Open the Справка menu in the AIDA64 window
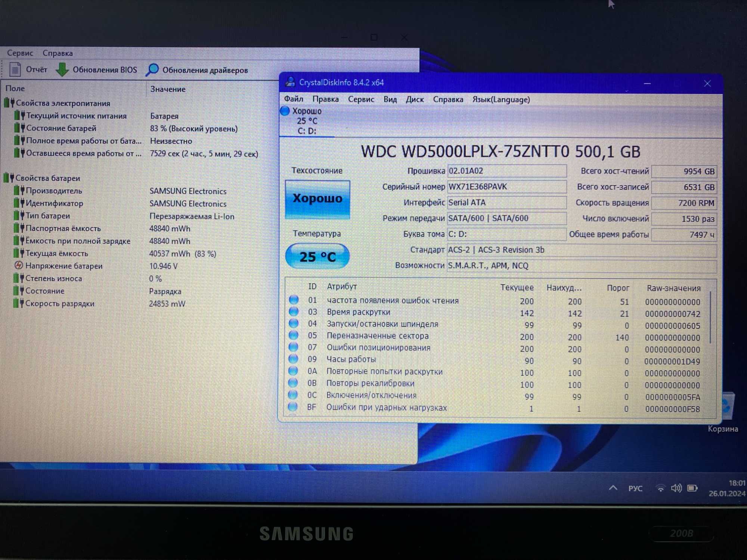Viewport: 747px width, 560px height. pyautogui.click(x=58, y=53)
